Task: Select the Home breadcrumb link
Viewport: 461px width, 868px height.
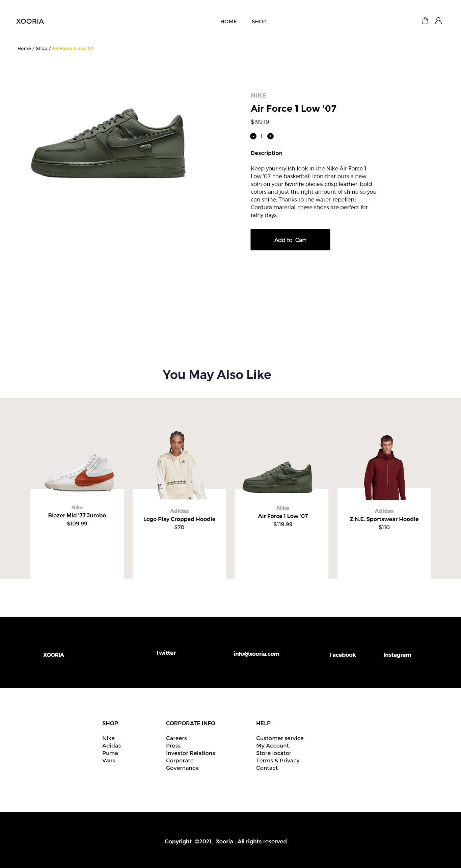Action: (24, 49)
